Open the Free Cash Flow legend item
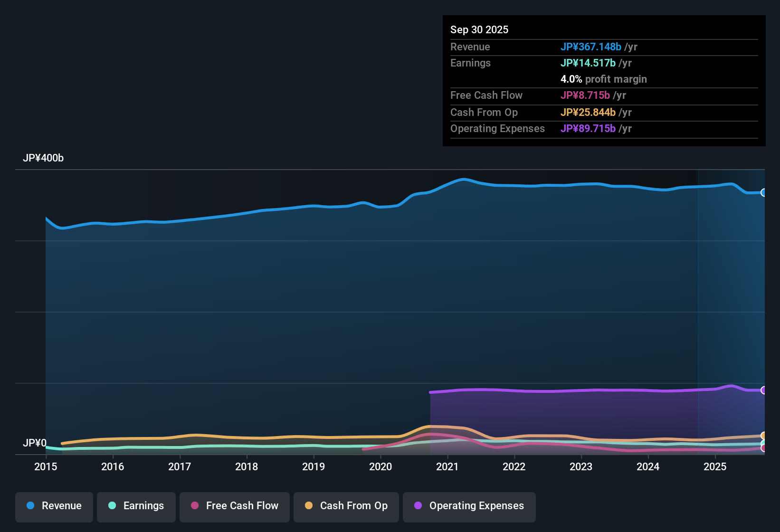 tap(234, 506)
